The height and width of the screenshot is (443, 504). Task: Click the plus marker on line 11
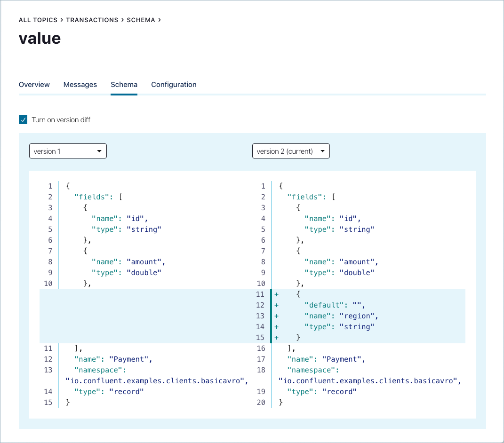click(276, 294)
